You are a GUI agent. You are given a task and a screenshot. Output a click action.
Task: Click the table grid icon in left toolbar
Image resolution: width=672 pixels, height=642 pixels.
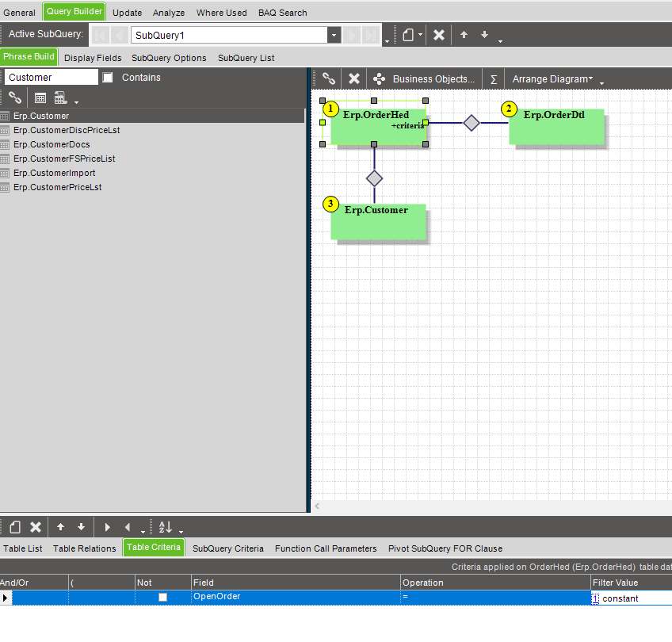40,98
